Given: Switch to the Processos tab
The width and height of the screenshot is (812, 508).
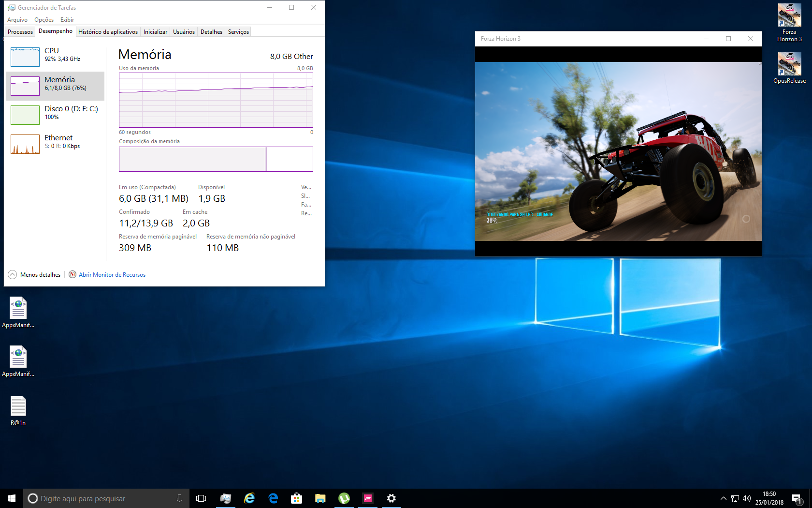Looking at the screenshot, I should click(20, 32).
